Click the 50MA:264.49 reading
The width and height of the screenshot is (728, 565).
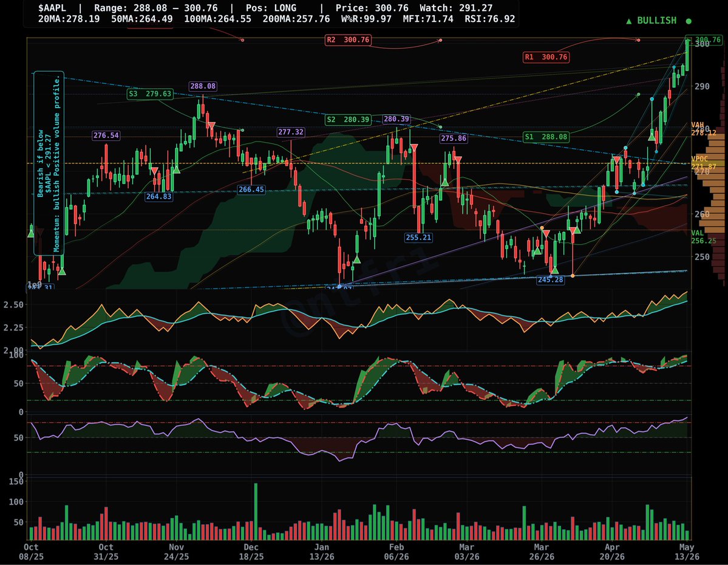point(142,19)
